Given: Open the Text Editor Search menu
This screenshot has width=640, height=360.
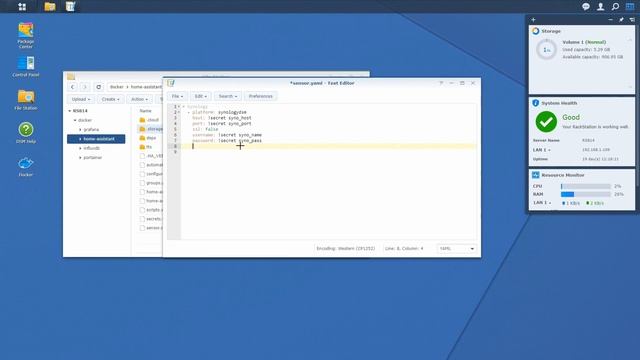Looking at the screenshot, I should (x=227, y=96).
